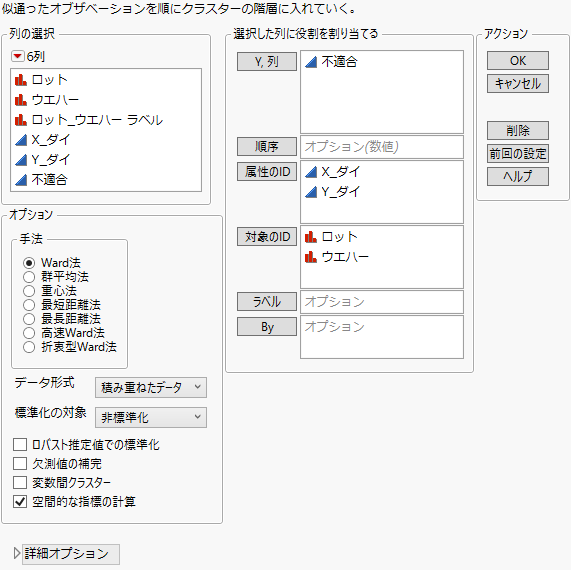The height and width of the screenshot is (570, 571).
Task: Choose Y_ダイ in the column selection list
Action: (50, 160)
